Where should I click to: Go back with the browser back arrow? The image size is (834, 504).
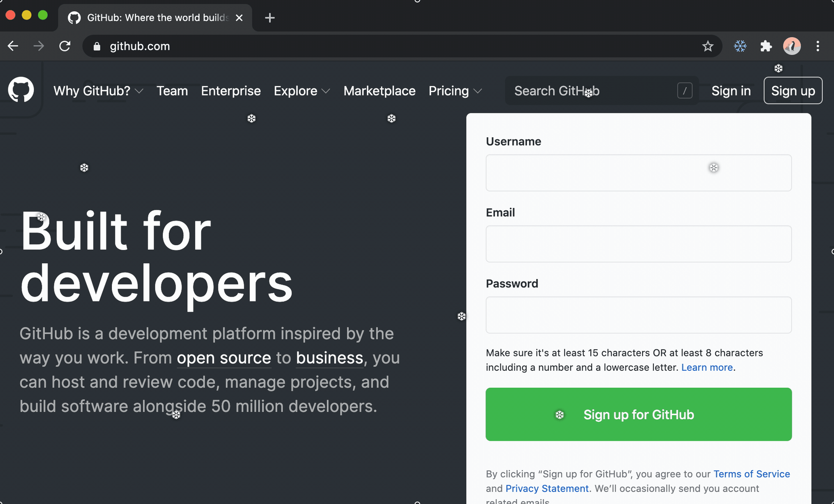[x=13, y=46]
